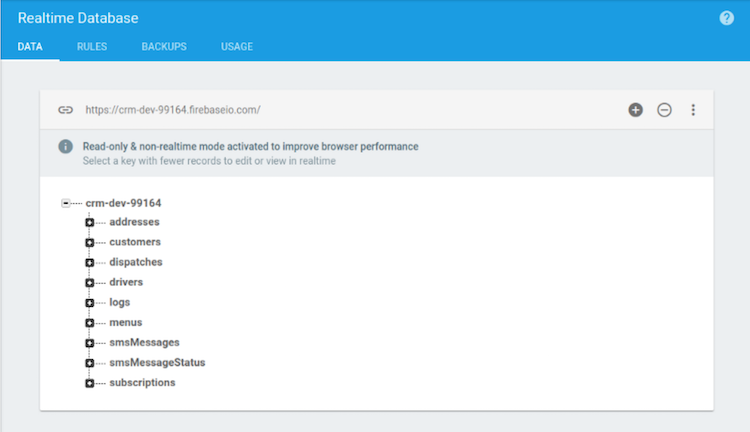
Task: Select the addresses key label
Action: [x=134, y=222]
